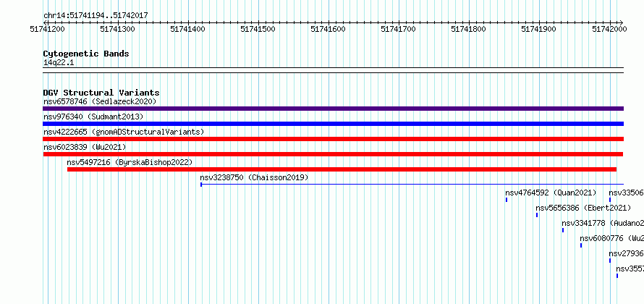Click the nsv5656386 (Ebert2021) label

point(583,208)
